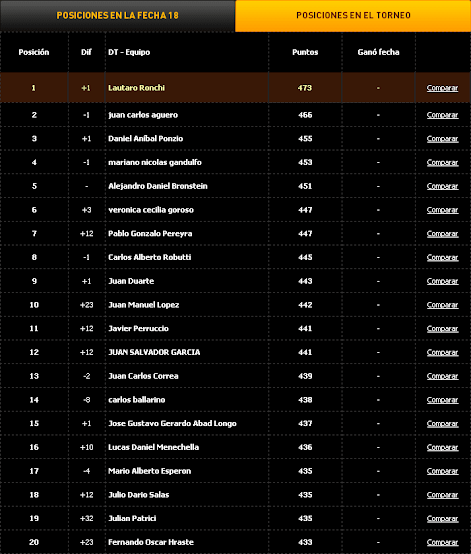Open Comparar for Julian Patrici
Screen dimensions: 471x554
(x=442, y=518)
